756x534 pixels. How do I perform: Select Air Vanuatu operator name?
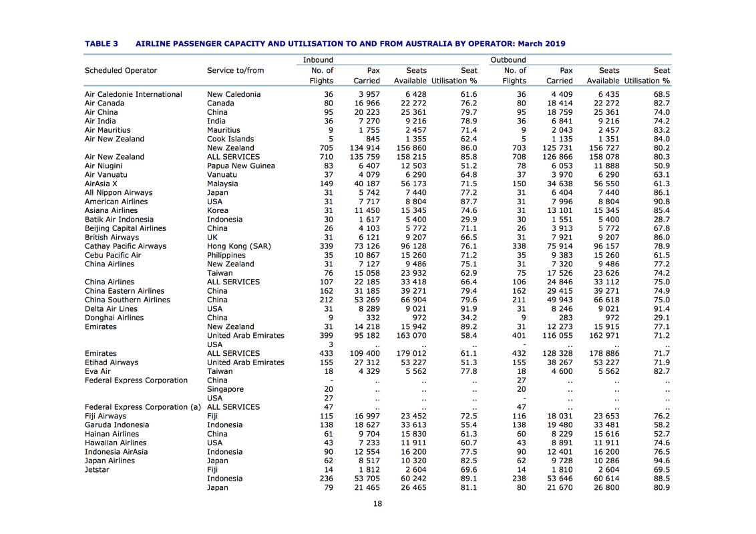click(106, 174)
